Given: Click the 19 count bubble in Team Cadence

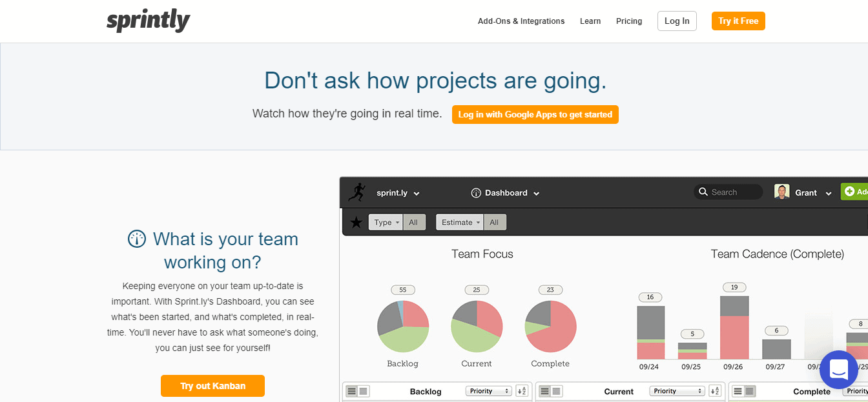Looking at the screenshot, I should coord(734,287).
